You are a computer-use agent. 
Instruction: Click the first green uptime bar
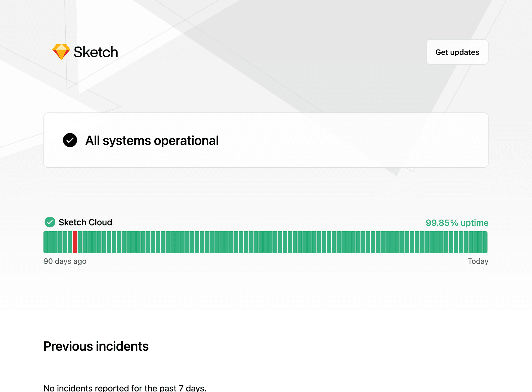click(46, 242)
